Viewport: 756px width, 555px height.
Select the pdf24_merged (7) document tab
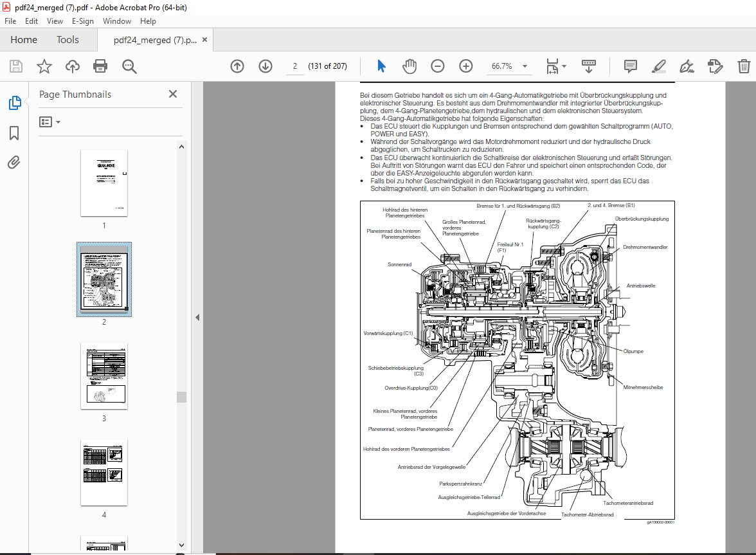(x=155, y=40)
